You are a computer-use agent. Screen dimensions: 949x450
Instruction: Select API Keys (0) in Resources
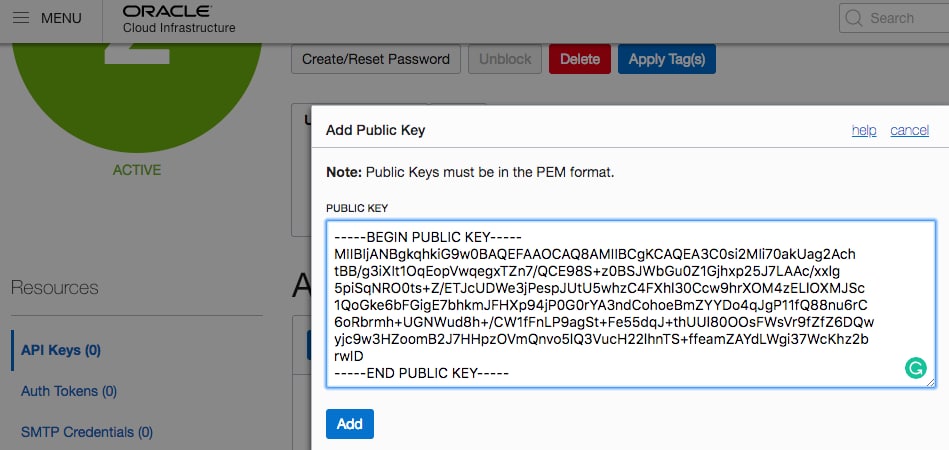(x=61, y=350)
